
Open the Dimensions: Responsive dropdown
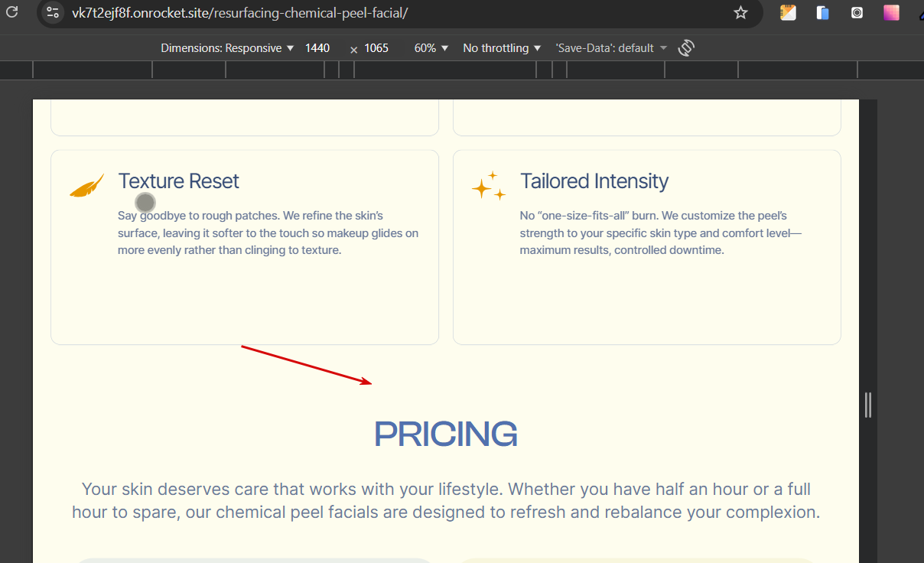227,48
